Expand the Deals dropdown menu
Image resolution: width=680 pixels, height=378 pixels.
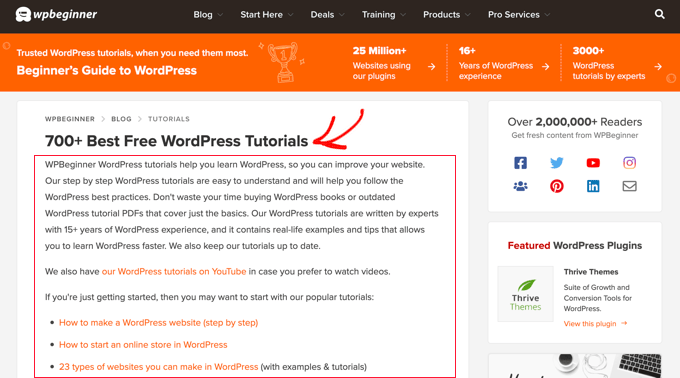tap(327, 15)
